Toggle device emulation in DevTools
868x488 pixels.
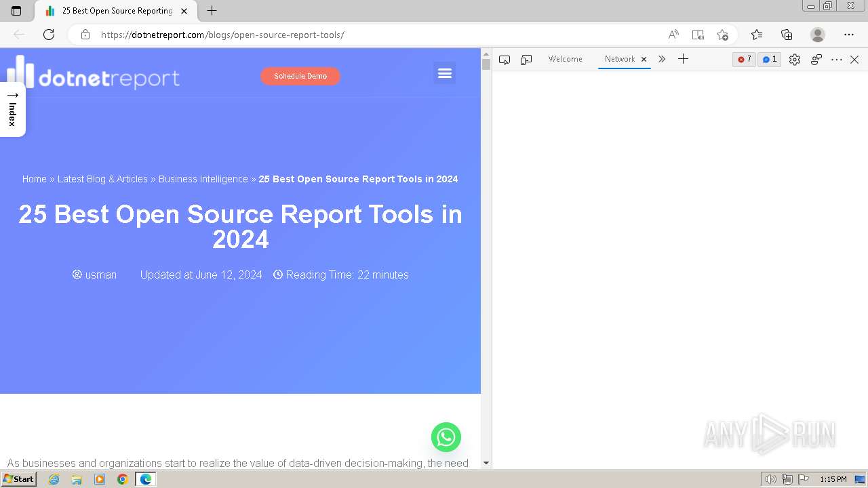pyautogui.click(x=526, y=60)
